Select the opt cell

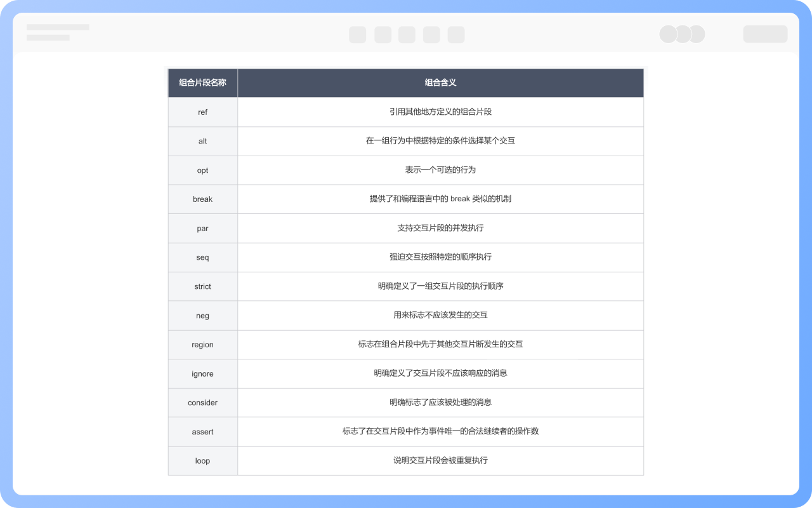pos(202,170)
